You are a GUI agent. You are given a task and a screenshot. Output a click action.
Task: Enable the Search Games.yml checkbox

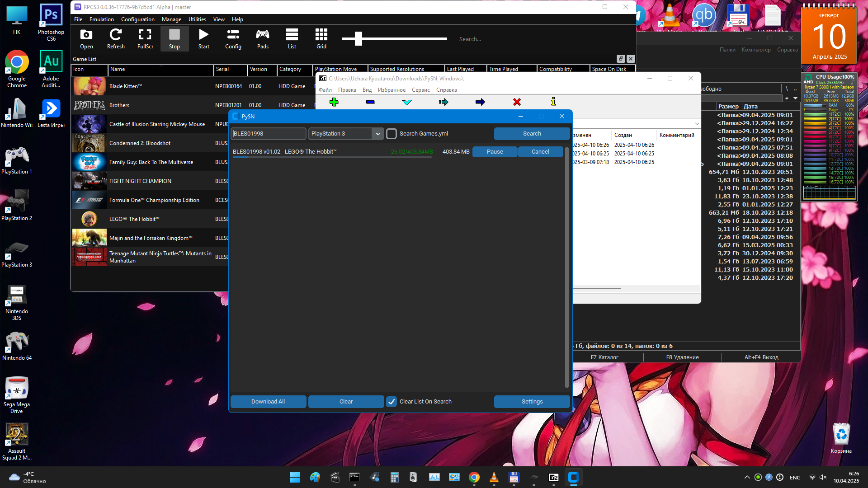pos(392,134)
